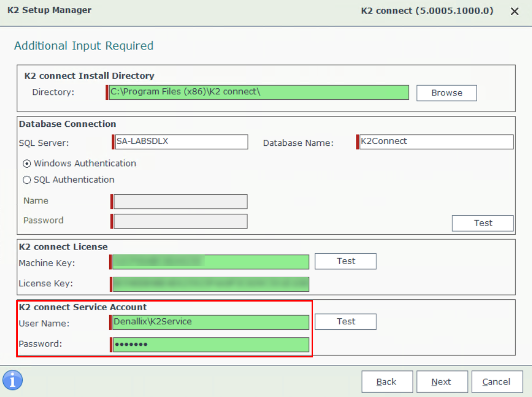Image resolution: width=532 pixels, height=397 pixels.
Task: Click the 'Machine Key:' label
Action: coord(47,263)
